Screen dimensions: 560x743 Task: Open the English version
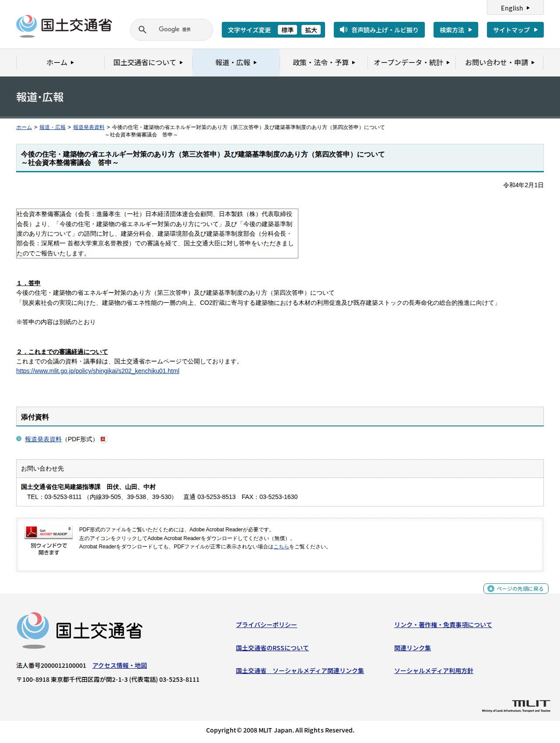click(515, 7)
